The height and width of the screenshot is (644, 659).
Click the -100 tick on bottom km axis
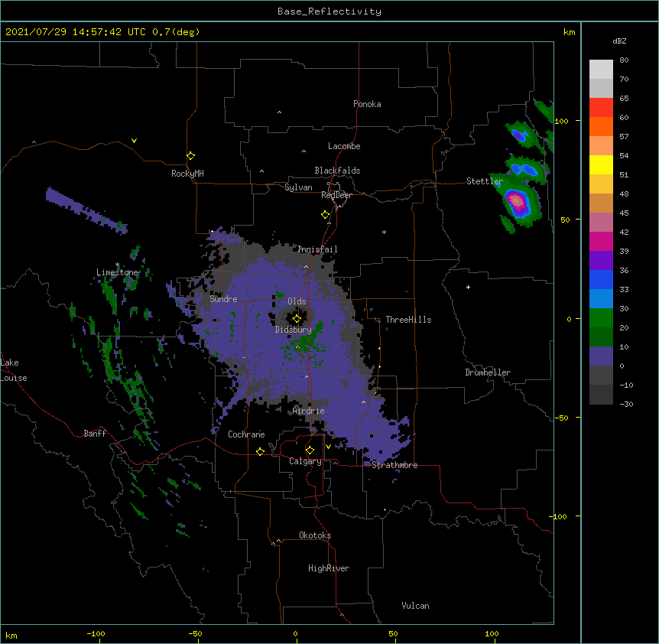[x=96, y=634]
